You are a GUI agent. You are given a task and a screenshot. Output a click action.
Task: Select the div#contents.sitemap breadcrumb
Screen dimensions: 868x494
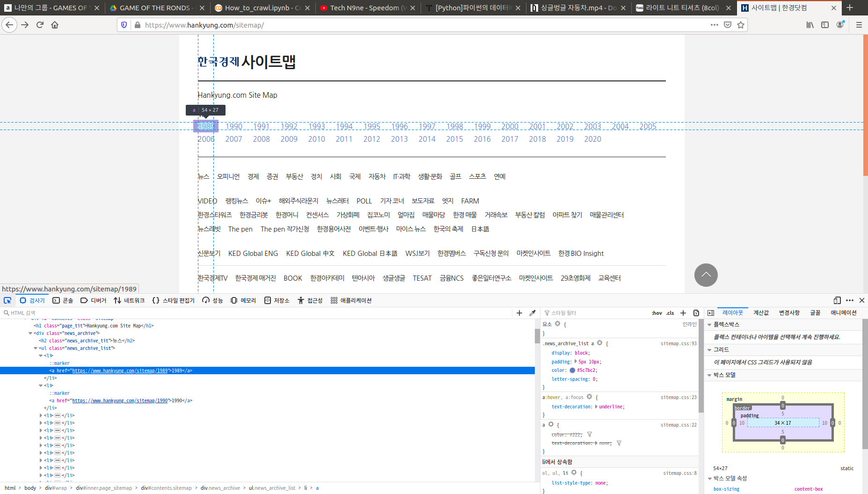point(166,488)
